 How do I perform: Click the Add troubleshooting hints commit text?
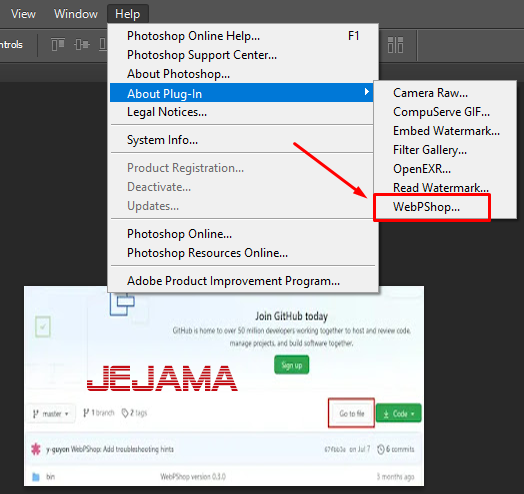138,449
